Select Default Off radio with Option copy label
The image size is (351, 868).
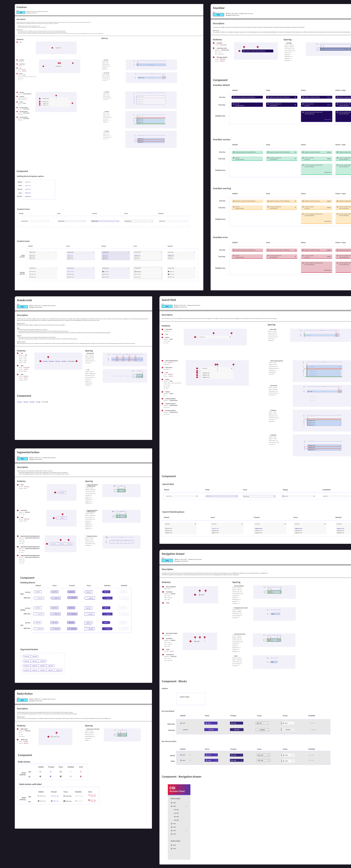[39, 796]
